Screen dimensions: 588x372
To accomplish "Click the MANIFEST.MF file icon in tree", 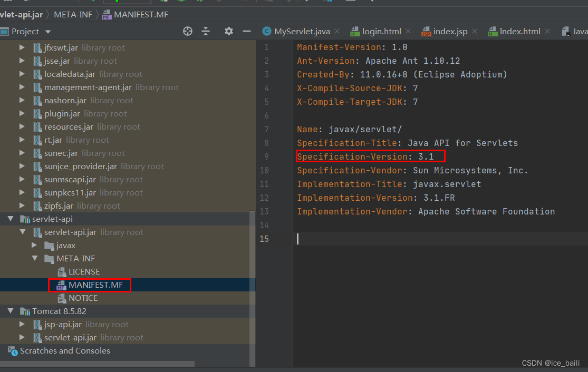I will point(61,285).
